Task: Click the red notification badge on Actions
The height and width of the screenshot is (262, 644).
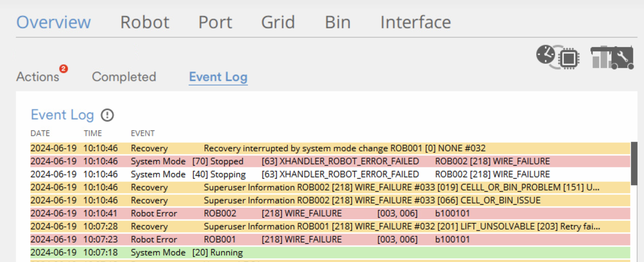Action: coord(64,69)
